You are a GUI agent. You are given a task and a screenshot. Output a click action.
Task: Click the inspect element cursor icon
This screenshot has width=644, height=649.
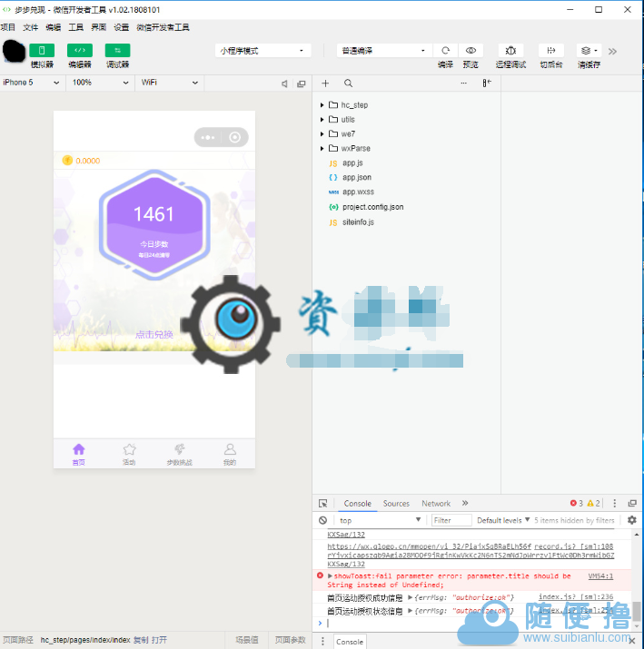(323, 503)
